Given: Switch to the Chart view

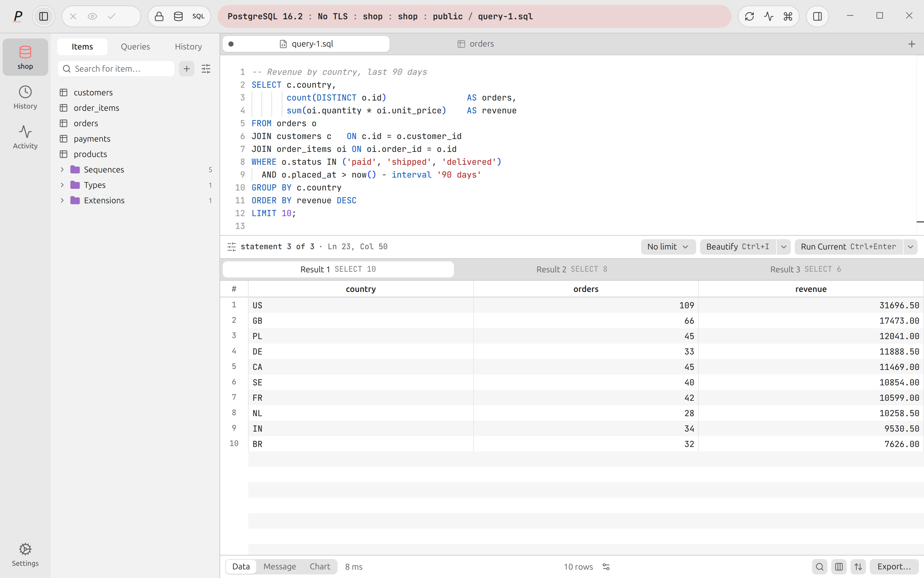Looking at the screenshot, I should coord(320,566).
